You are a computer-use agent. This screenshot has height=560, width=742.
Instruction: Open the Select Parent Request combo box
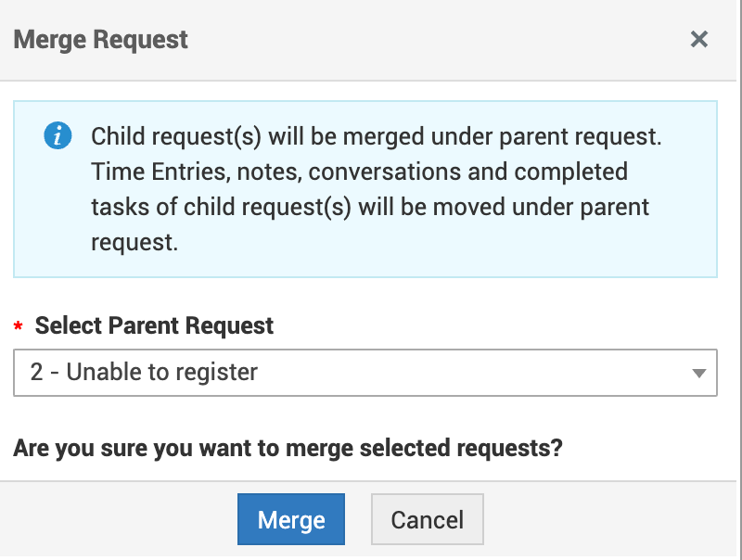(365, 373)
